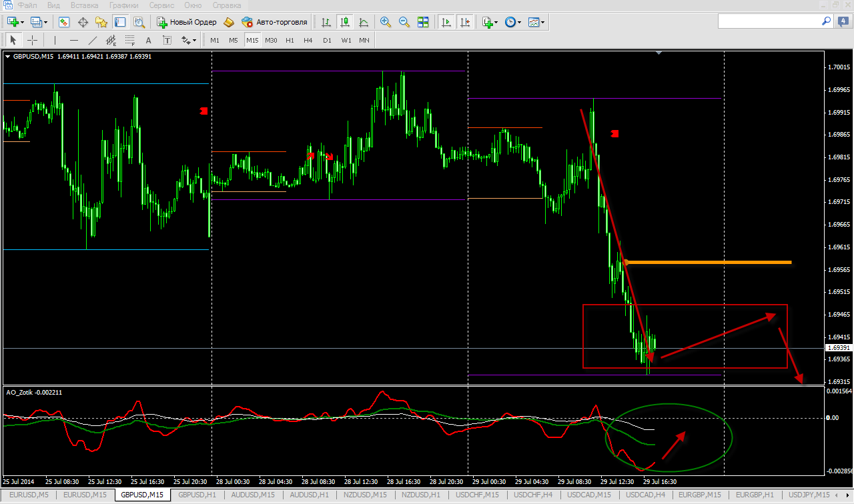Open the Fibonacci retracement tool
Screen dimensions: 854x504
pos(130,40)
